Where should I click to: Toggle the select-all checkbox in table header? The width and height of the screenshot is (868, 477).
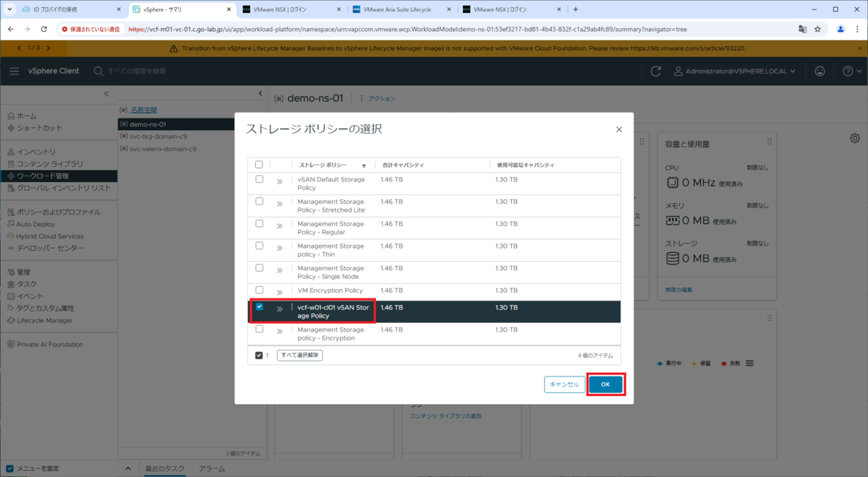pyautogui.click(x=259, y=165)
